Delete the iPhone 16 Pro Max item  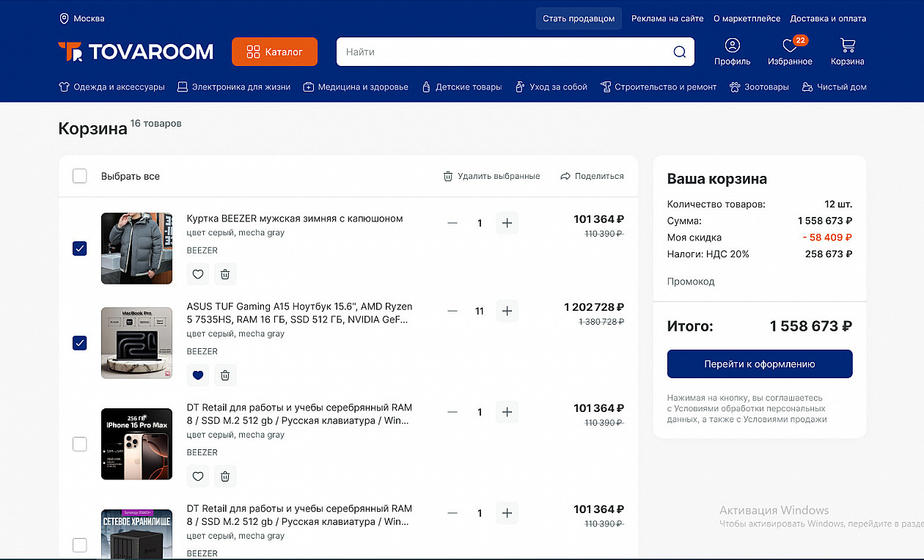pyautogui.click(x=225, y=476)
